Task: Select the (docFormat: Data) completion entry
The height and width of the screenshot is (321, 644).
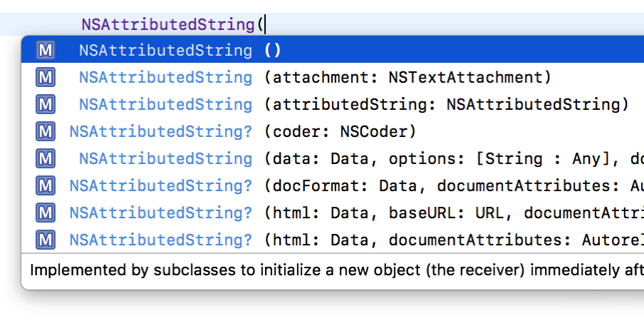Action: [x=333, y=185]
